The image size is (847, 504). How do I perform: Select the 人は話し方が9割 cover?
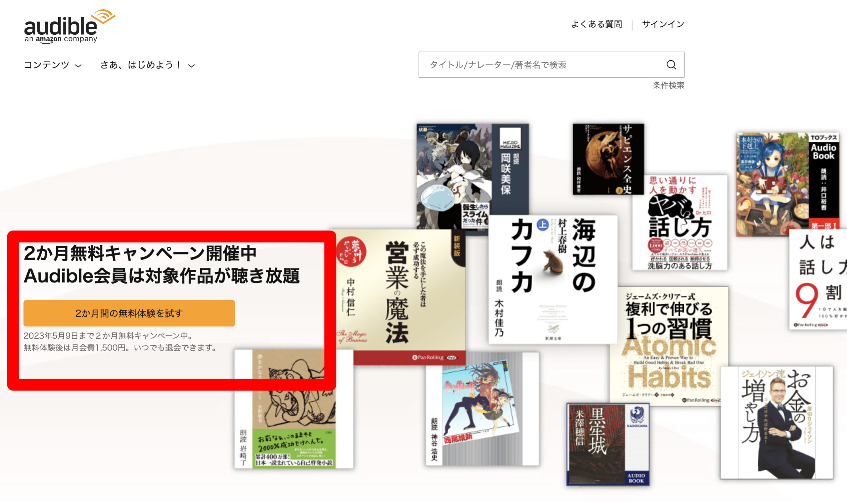click(819, 278)
